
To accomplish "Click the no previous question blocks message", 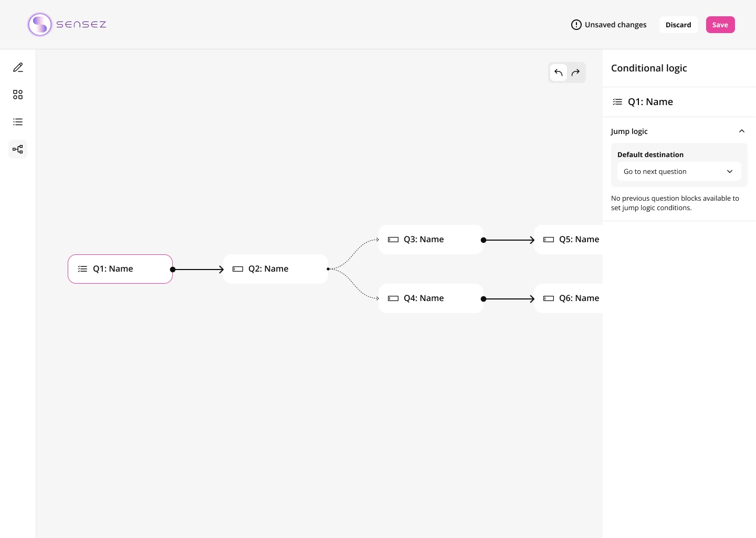I will 675,203.
